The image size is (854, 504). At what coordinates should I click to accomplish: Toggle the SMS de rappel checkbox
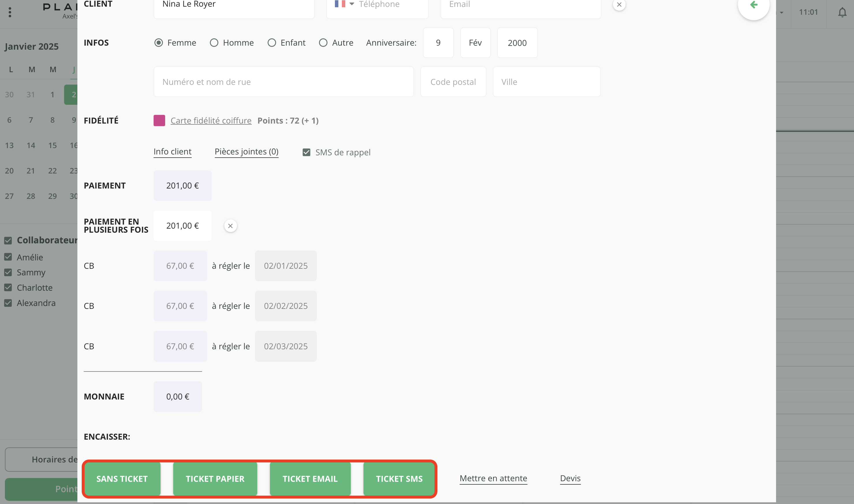point(306,152)
